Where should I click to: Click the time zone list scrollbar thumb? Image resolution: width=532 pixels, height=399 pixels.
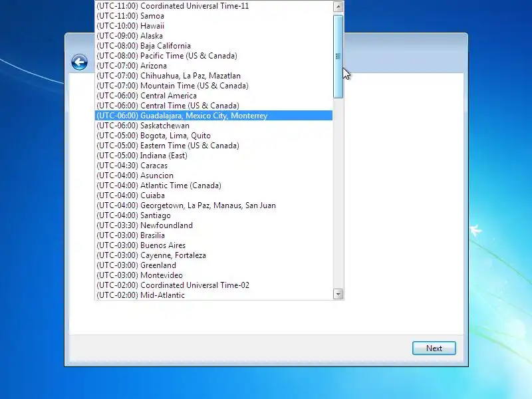click(x=338, y=57)
